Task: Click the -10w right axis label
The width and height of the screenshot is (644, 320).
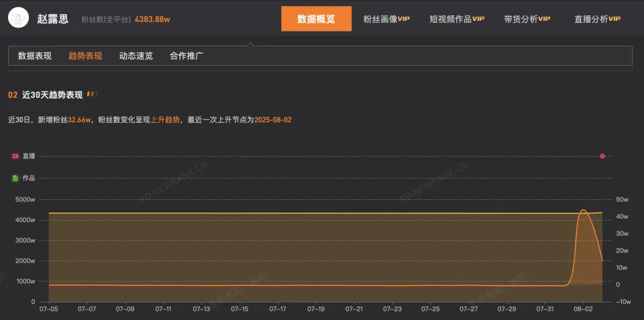Action: (x=623, y=301)
